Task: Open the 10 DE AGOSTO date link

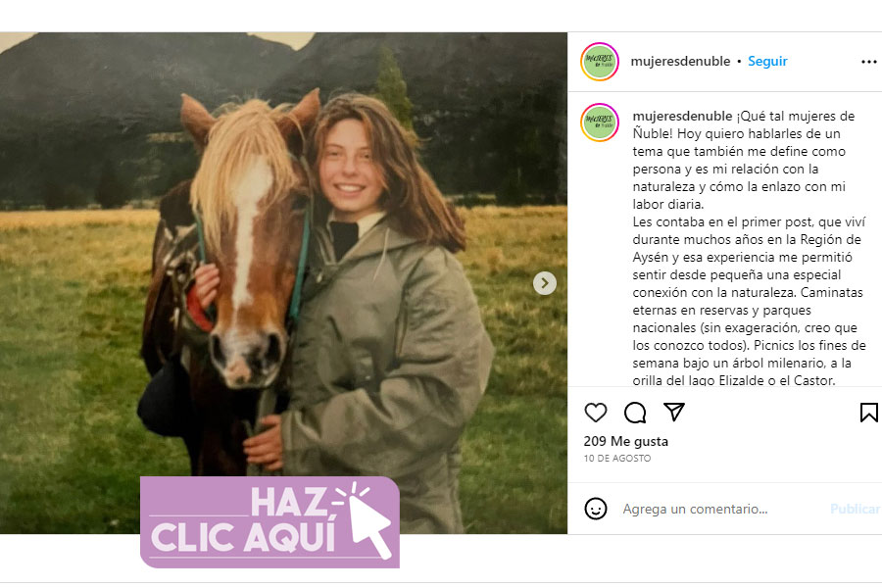Action: point(617,458)
